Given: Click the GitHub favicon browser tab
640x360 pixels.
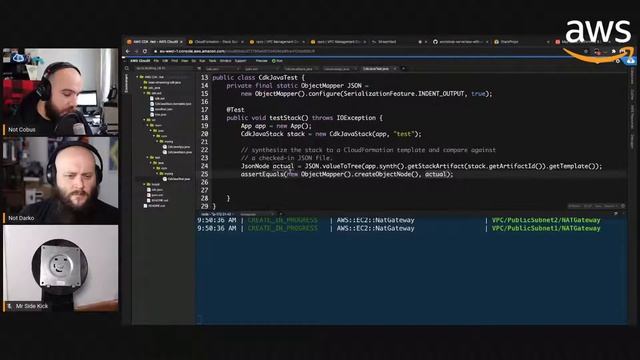Looking at the screenshot, I should click(435, 42).
